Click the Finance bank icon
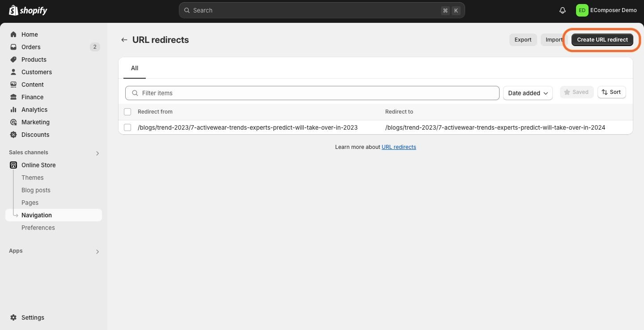This screenshot has height=330, width=644. click(13, 97)
